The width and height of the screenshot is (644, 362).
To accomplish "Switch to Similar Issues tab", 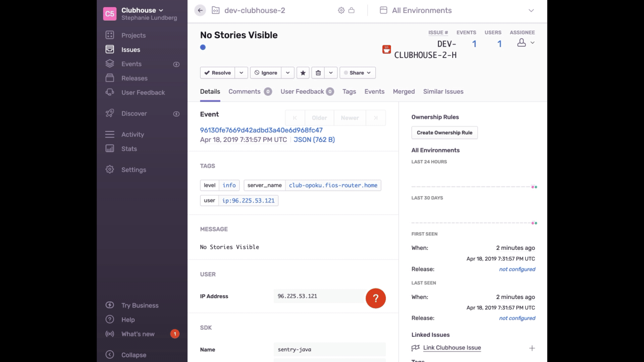I will [x=443, y=92].
